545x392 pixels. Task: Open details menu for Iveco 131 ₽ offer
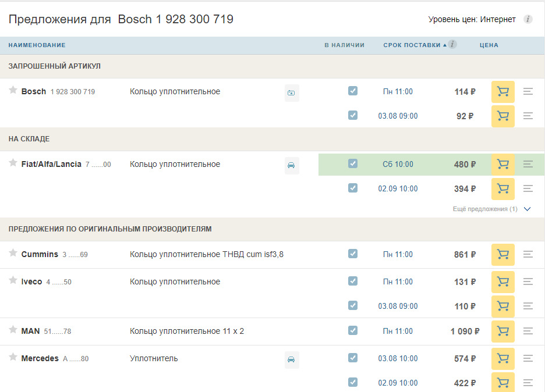tap(528, 282)
